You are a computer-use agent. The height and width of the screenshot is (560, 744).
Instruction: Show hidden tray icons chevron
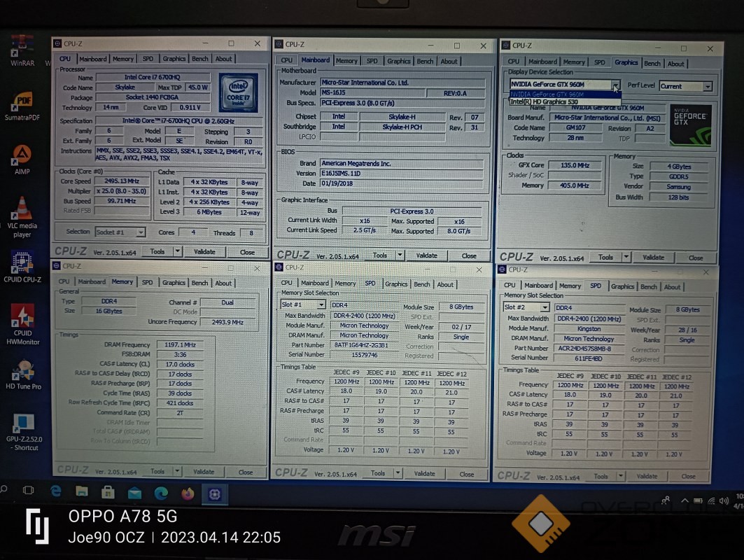tap(685, 500)
